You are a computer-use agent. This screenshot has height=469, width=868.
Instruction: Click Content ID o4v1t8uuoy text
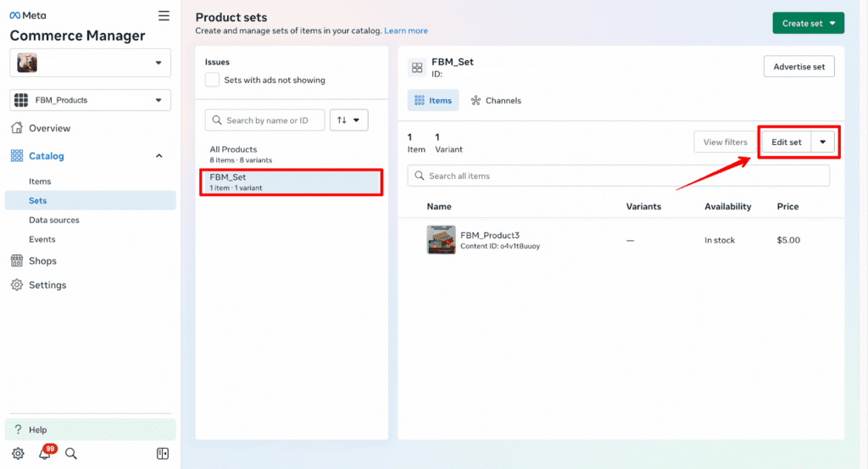coord(500,246)
